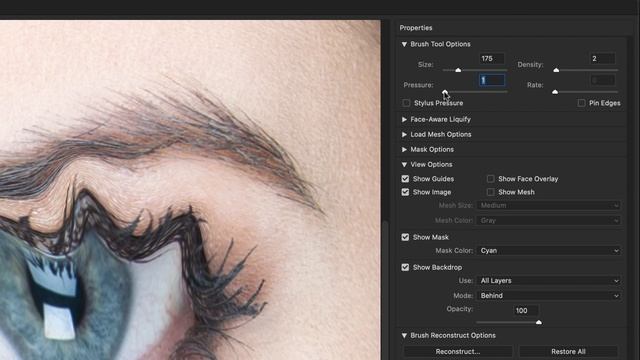Expand the Load Mesh Options section
The height and width of the screenshot is (360, 640).
[x=404, y=134]
